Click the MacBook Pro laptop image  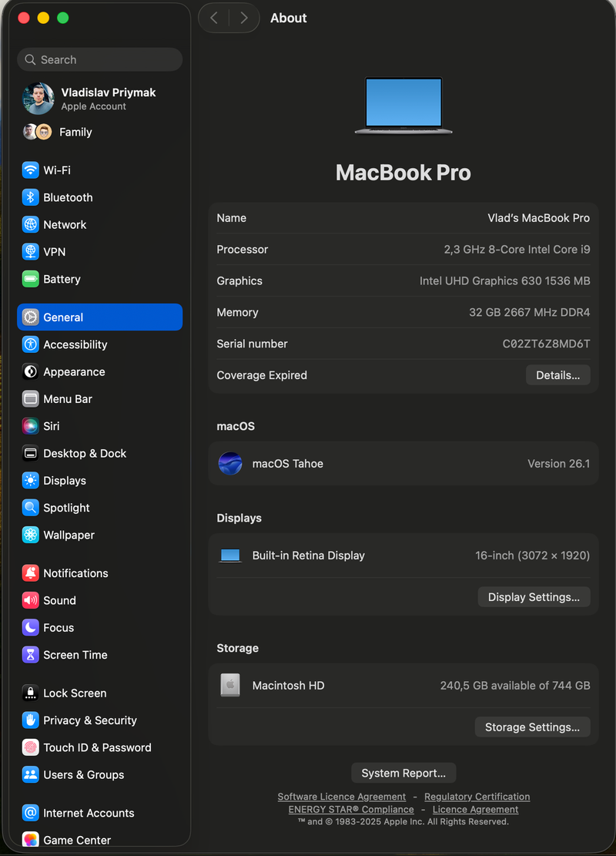(403, 105)
